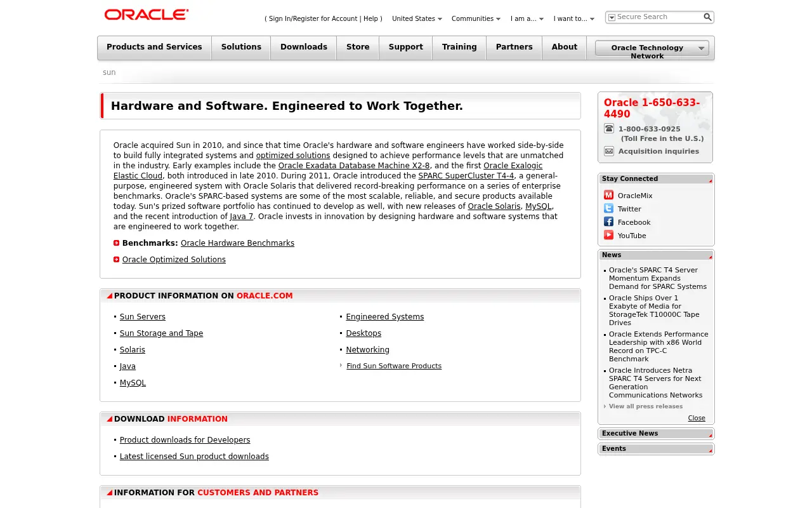The image size is (812, 508).
Task: Expand the Communities dropdown
Action: pos(476,18)
